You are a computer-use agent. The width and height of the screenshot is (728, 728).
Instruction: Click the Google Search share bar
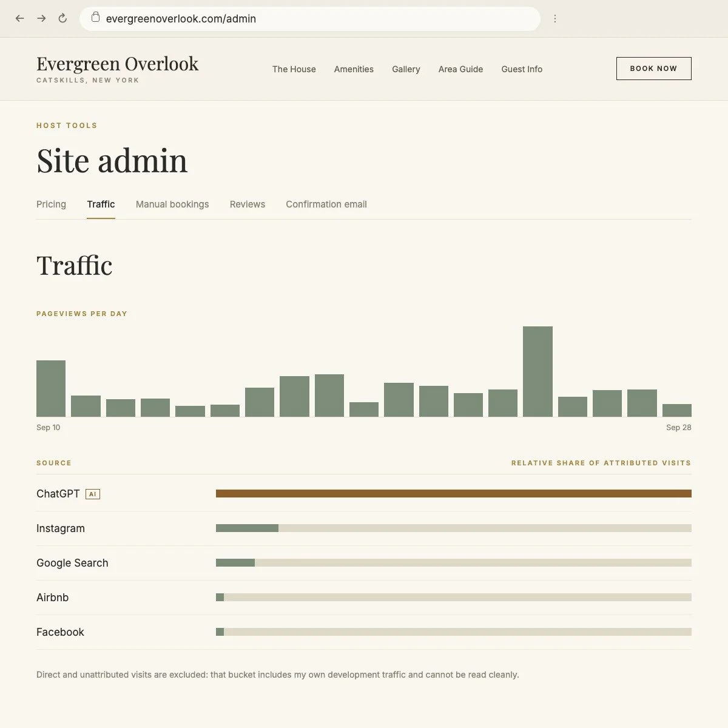point(454,563)
